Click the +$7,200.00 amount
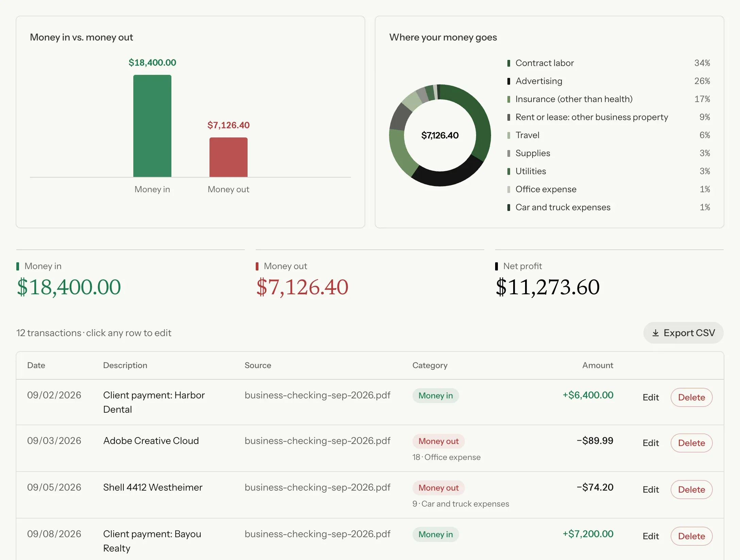This screenshot has width=740, height=560. (588, 534)
